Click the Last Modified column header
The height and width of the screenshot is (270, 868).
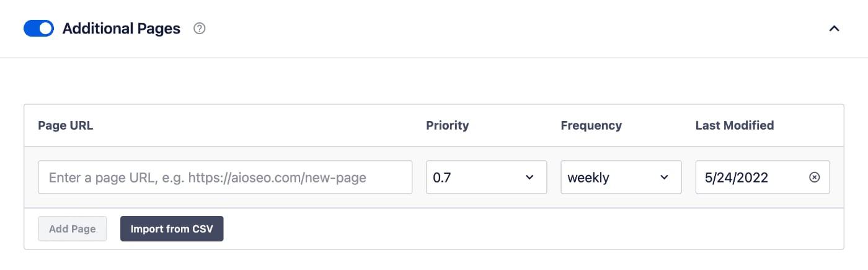click(735, 125)
